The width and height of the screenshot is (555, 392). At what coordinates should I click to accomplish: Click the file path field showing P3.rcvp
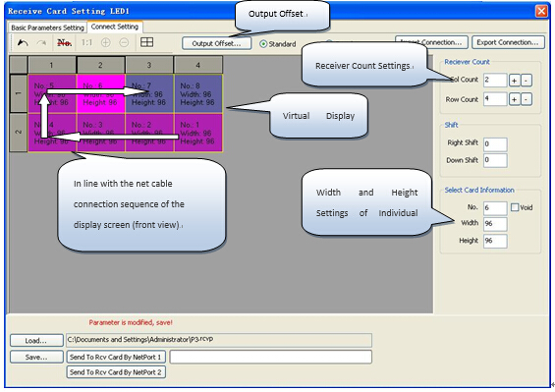tap(219, 340)
